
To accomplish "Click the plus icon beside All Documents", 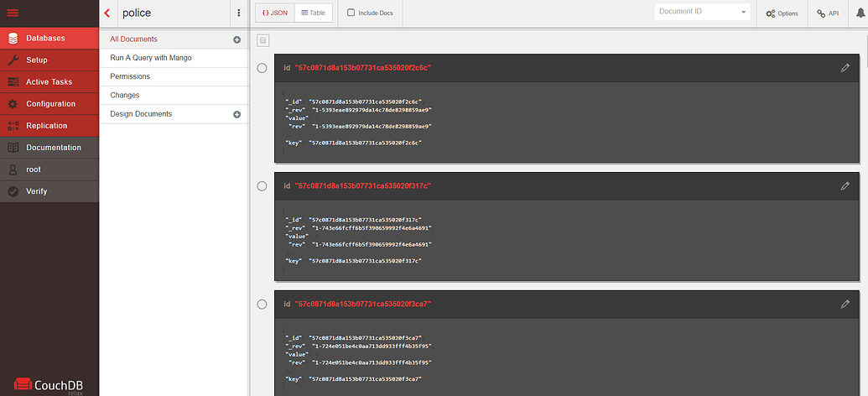I will click(236, 39).
